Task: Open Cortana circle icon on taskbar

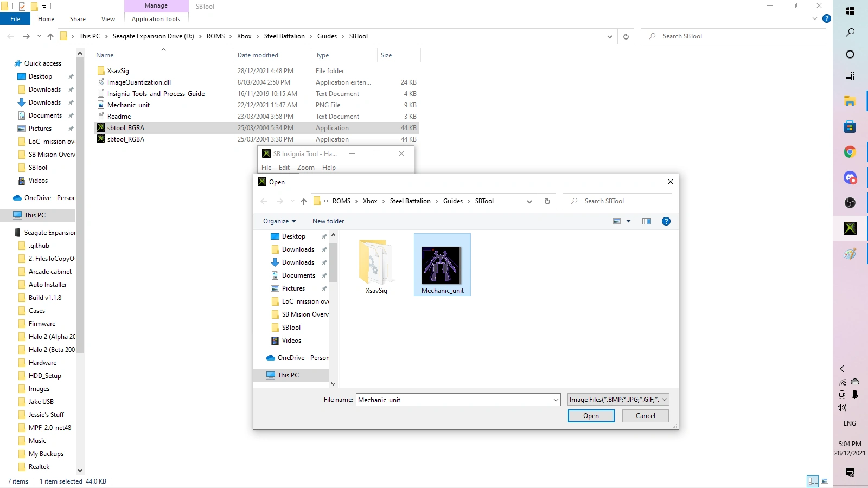Action: coord(850,54)
